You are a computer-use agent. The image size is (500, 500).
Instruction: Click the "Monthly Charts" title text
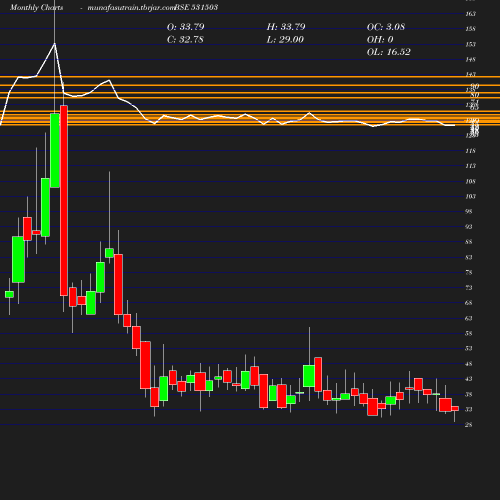pyautogui.click(x=37, y=7)
